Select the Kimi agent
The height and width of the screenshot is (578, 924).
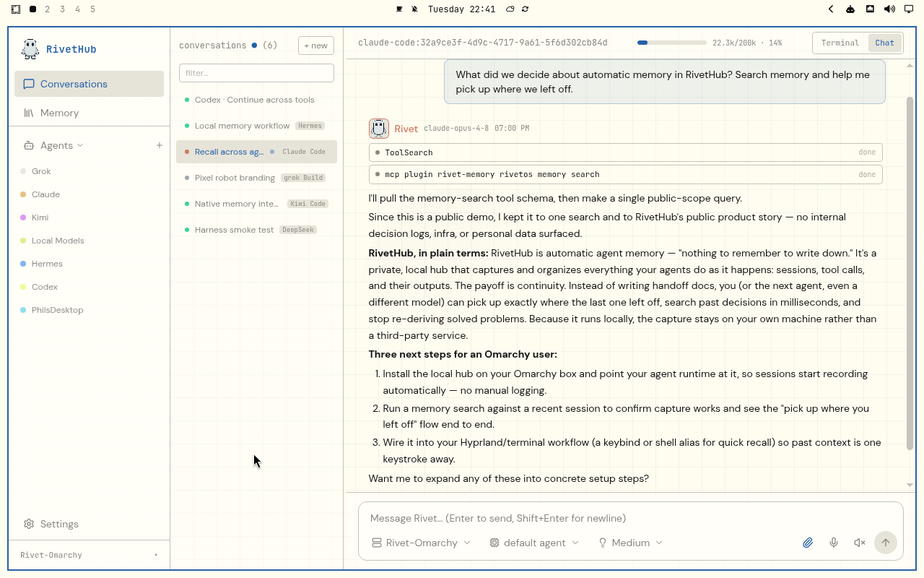[x=40, y=217]
